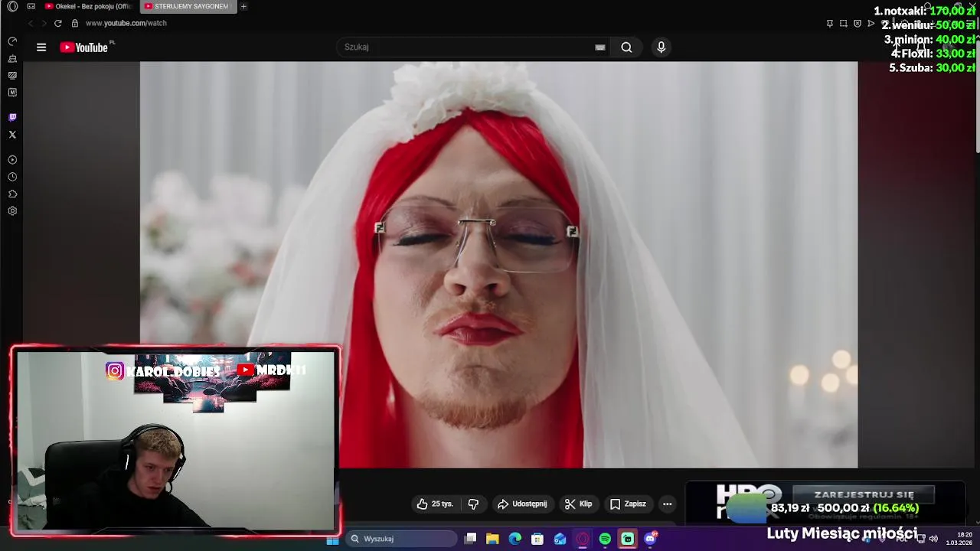Open a new tab with plus button
The height and width of the screenshot is (551, 980).
click(x=243, y=6)
